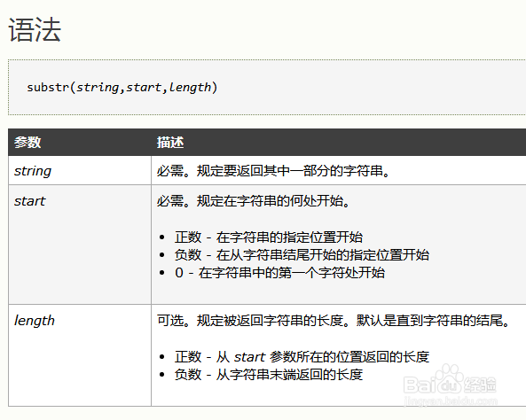Click bullet 负数 - 从字符串末端返回的长度
Image resolution: width=526 pixels, height=420 pixels.
[x=269, y=375]
